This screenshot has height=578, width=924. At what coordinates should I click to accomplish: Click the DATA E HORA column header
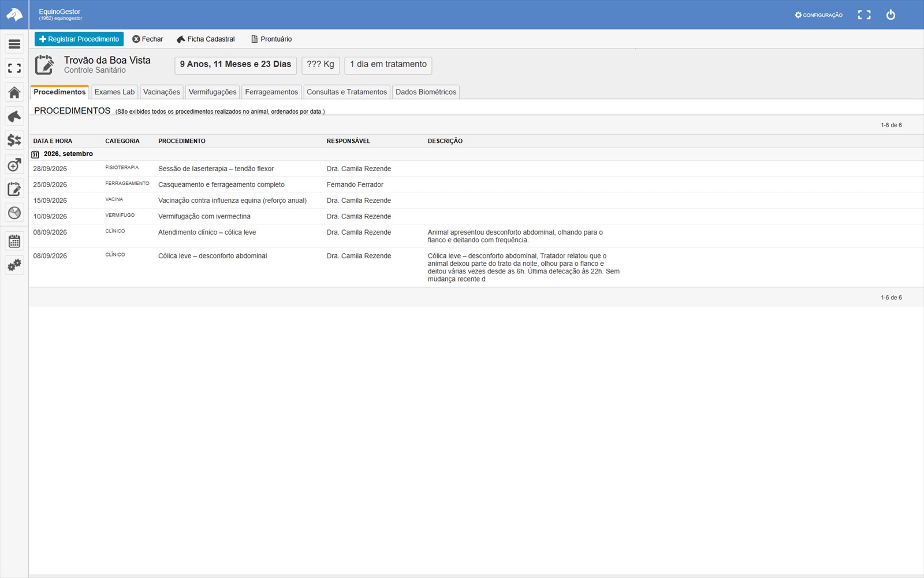click(x=53, y=141)
